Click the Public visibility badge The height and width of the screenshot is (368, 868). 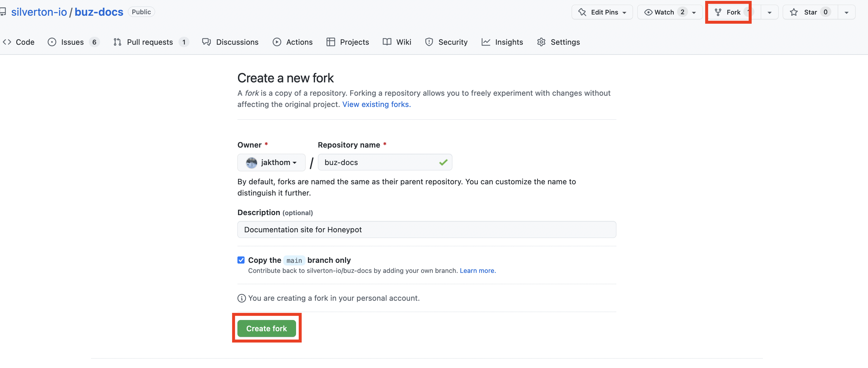(x=141, y=12)
